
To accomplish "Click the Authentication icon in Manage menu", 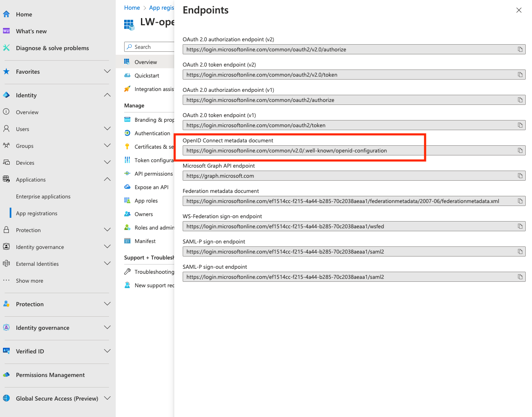I will pos(127,133).
